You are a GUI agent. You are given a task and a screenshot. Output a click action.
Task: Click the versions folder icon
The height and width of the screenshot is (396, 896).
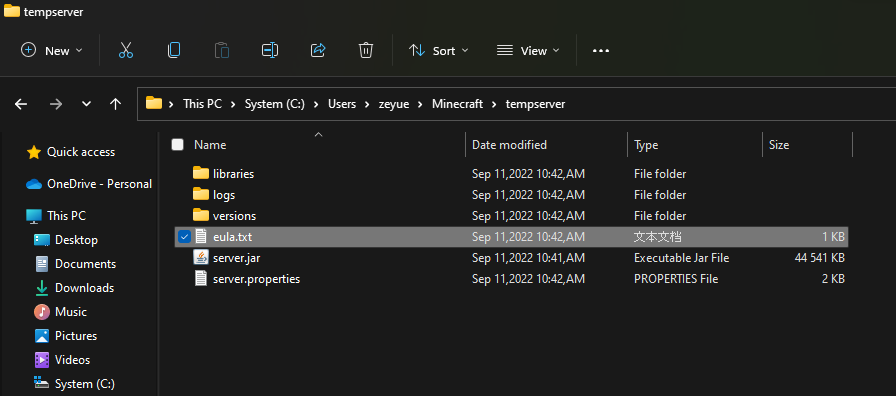click(201, 215)
